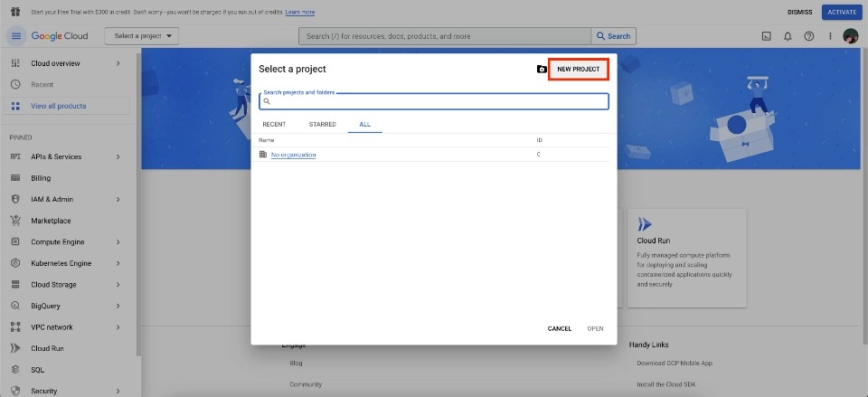Click the magnifier icon in project search
The width and height of the screenshot is (868, 397).
267,101
